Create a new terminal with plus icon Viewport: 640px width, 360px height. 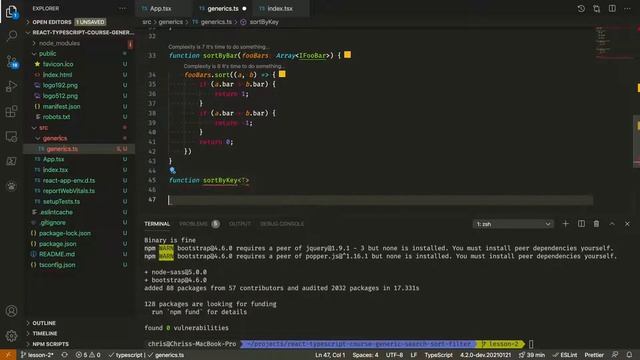click(x=565, y=224)
